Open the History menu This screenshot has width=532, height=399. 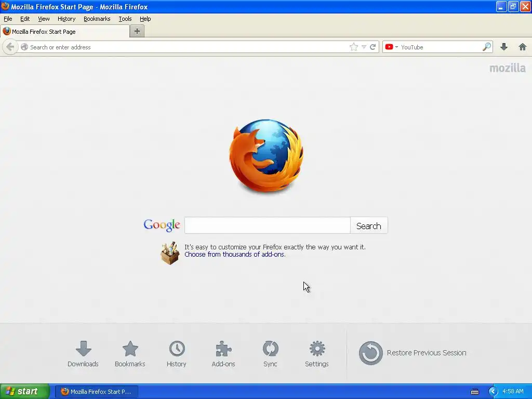(x=66, y=19)
